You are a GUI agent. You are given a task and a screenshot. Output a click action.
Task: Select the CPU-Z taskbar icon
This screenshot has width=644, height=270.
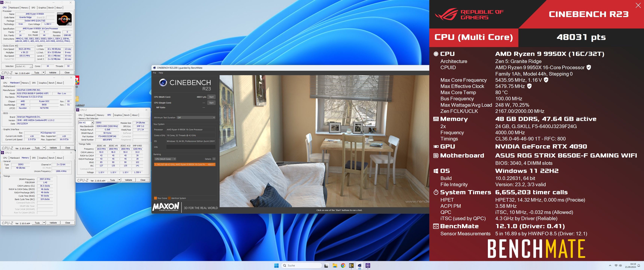tap(368, 265)
